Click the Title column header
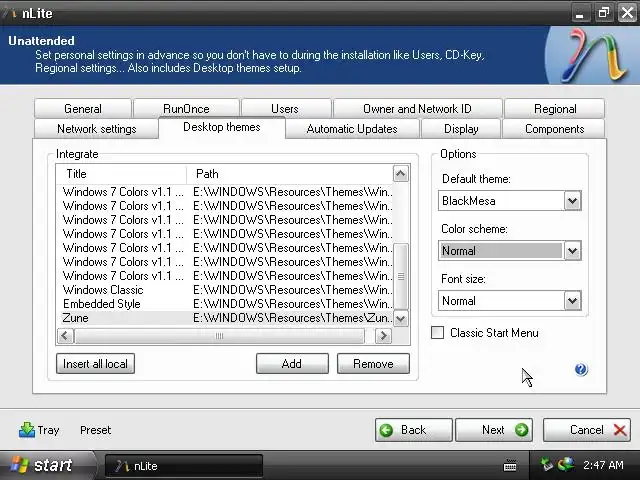640x480 pixels. click(122, 174)
